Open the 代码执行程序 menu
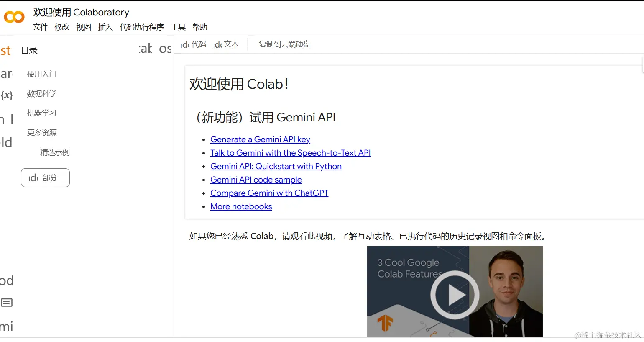Image resolution: width=644 pixels, height=342 pixels. [x=142, y=27]
